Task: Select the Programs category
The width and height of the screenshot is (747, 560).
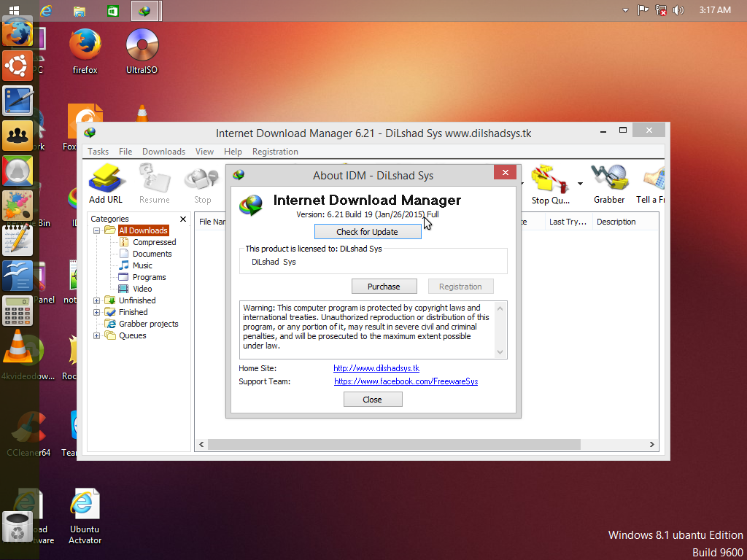Action: tap(149, 277)
